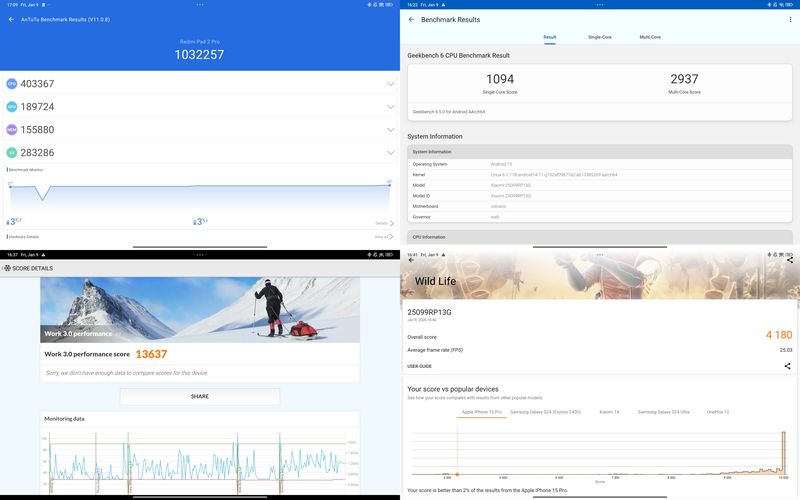Screen dimensions: 800x500
Task: Tap the CPU score badge icon in AnTuTu
Action: [12, 84]
